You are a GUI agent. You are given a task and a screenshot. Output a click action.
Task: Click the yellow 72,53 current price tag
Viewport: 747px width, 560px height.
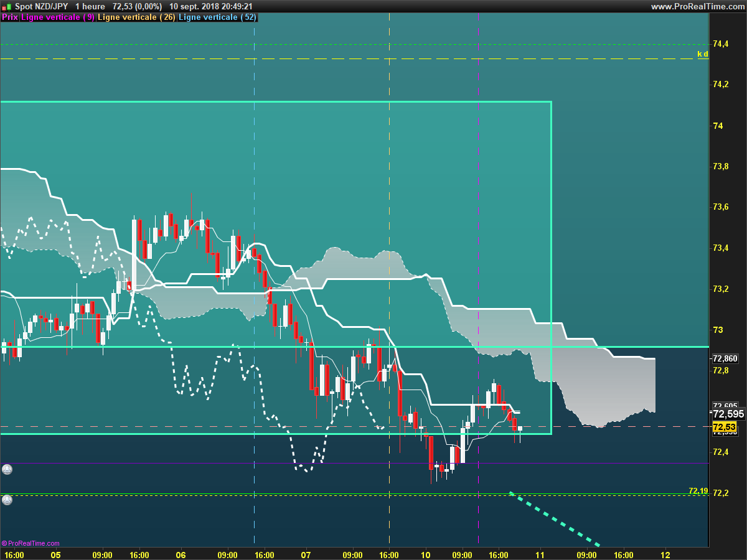[x=724, y=427]
